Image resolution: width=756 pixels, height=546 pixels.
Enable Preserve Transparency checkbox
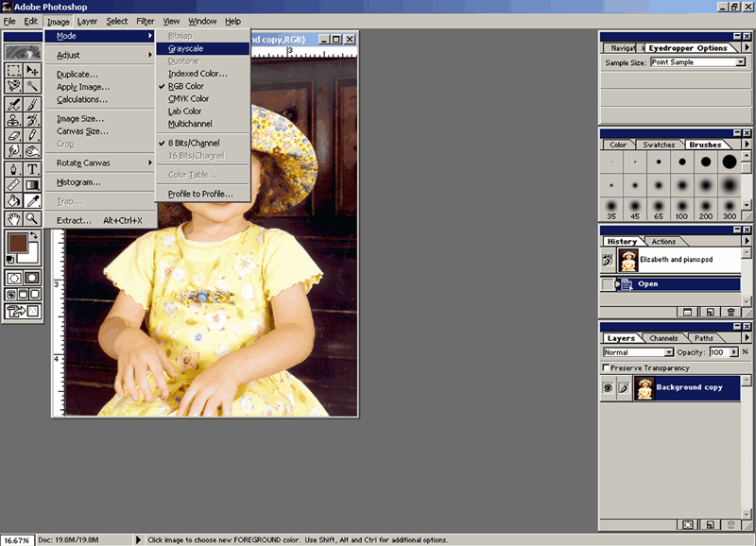607,367
